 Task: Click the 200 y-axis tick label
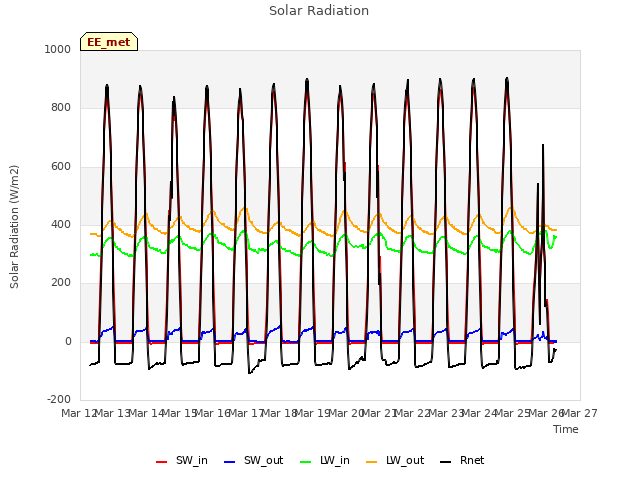[61, 282]
